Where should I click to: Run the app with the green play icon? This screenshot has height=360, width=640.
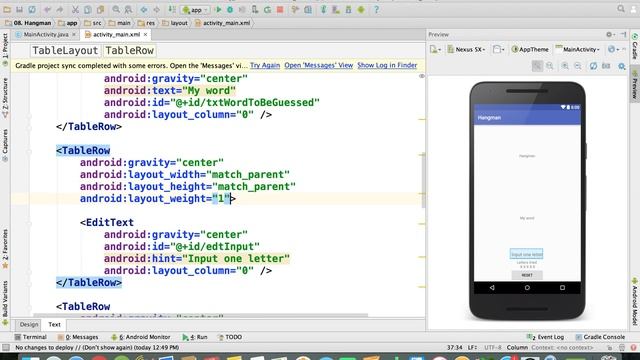tap(218, 9)
